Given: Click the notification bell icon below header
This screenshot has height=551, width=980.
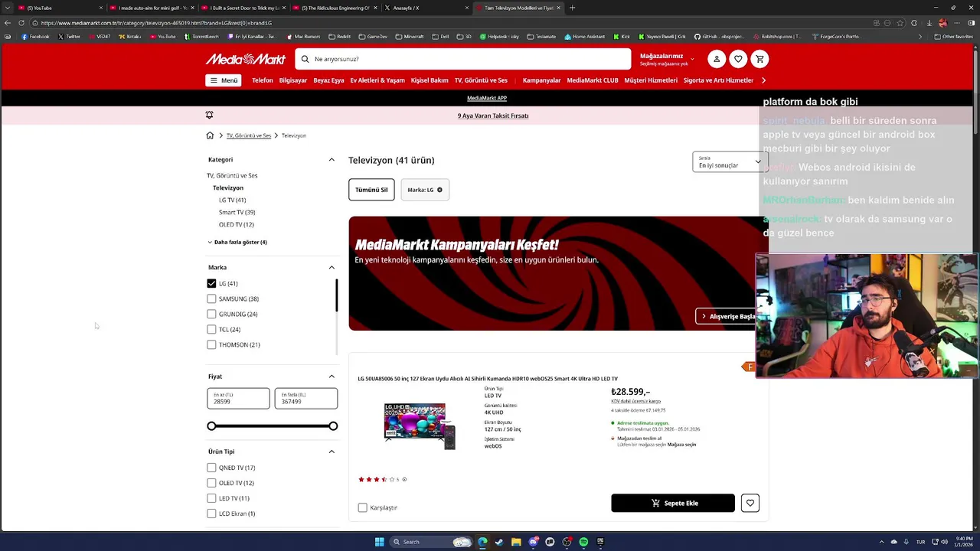Looking at the screenshot, I should tap(209, 115).
